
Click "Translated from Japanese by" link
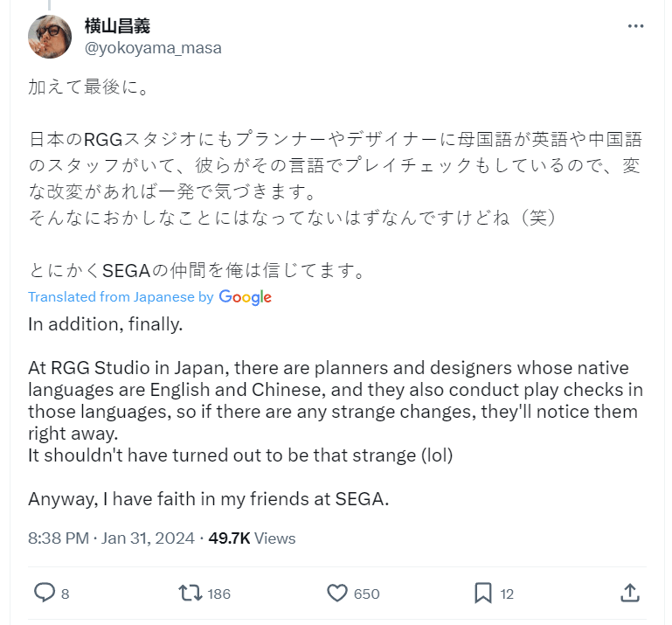click(x=121, y=297)
